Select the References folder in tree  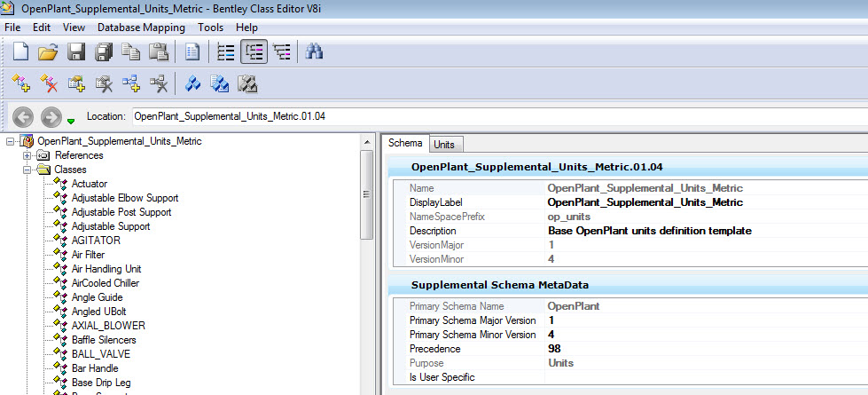79,155
